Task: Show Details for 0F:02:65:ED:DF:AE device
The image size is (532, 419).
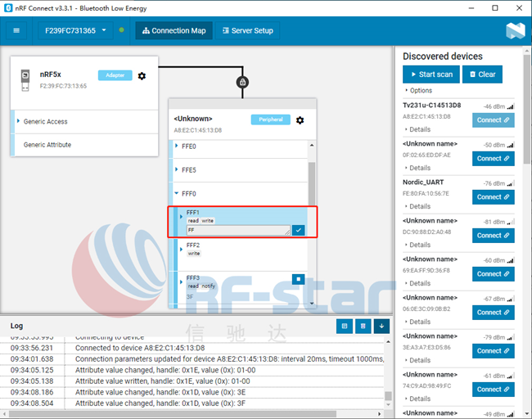Action: pos(417,168)
